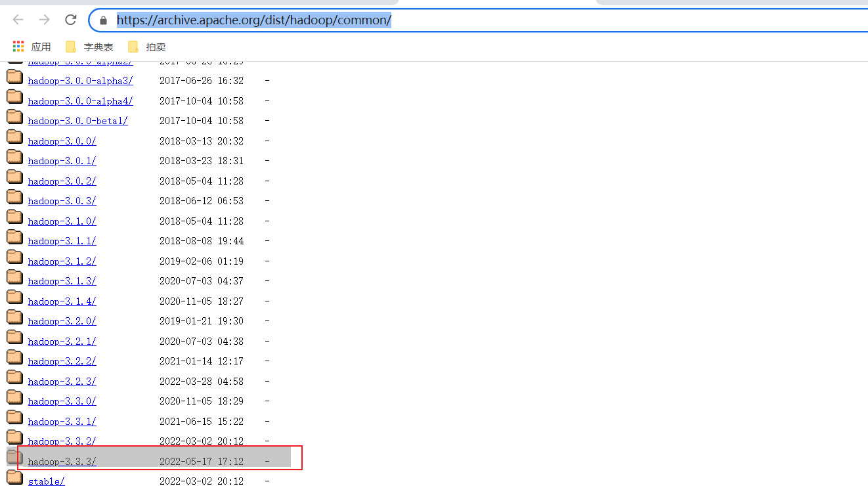This screenshot has width=868, height=486.
Task: Open the hadoop-3.2.2/ directory link
Action: pos(62,361)
